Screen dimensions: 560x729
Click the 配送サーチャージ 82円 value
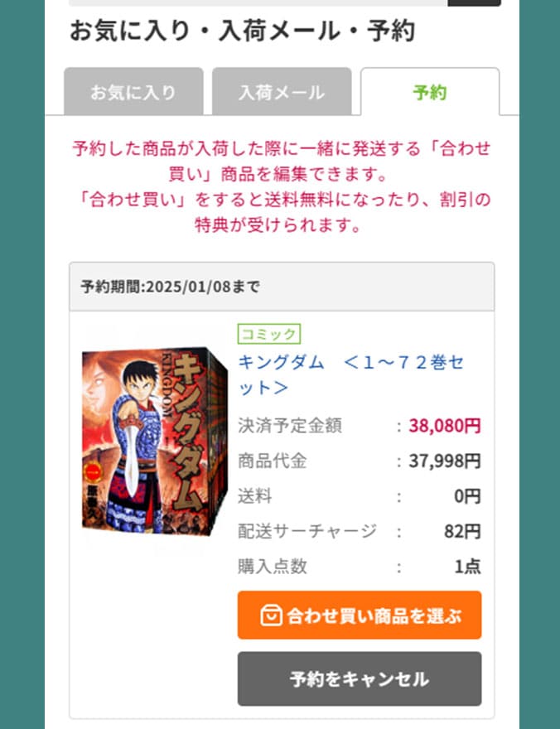pos(462,531)
